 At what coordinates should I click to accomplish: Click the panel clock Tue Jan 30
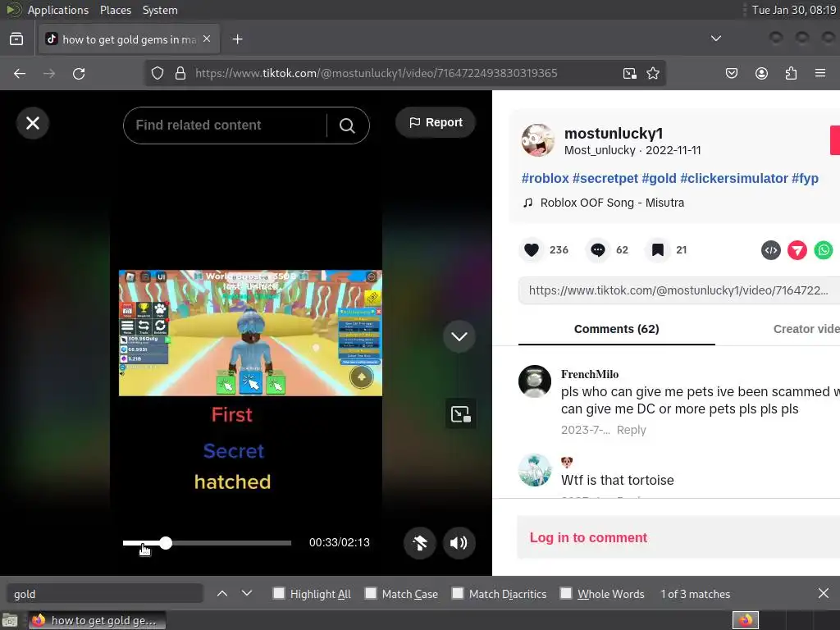(x=794, y=10)
